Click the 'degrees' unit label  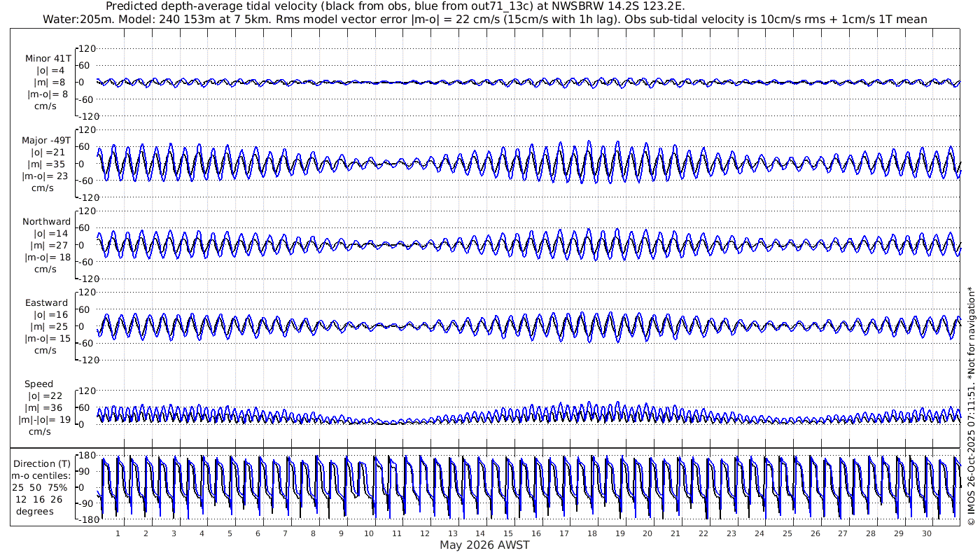35,511
